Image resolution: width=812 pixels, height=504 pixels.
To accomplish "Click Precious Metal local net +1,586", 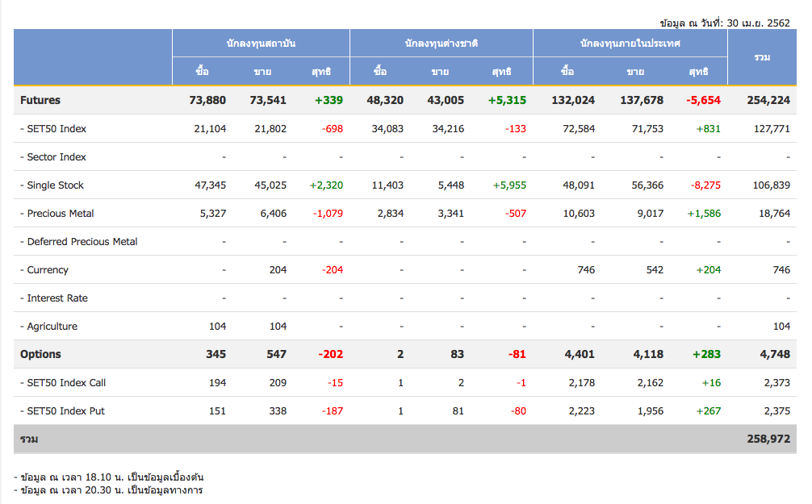I will coord(704,213).
